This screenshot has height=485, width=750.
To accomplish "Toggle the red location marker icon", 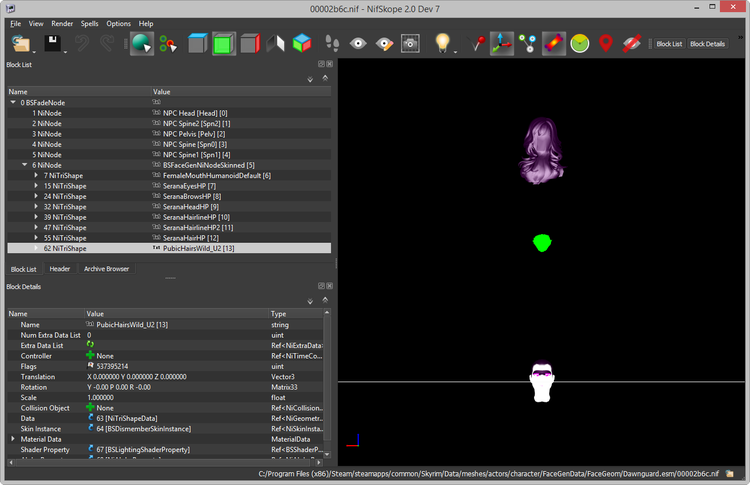I will [606, 44].
